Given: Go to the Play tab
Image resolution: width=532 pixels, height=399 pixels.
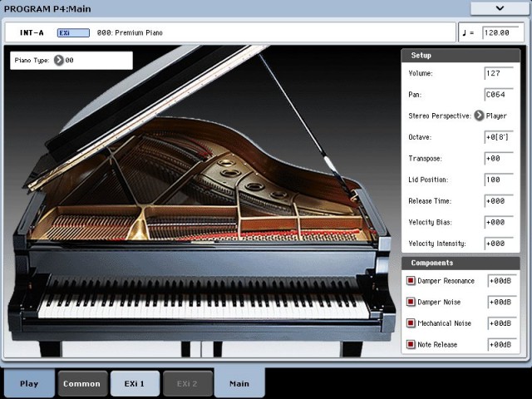Looking at the screenshot, I should (x=29, y=383).
